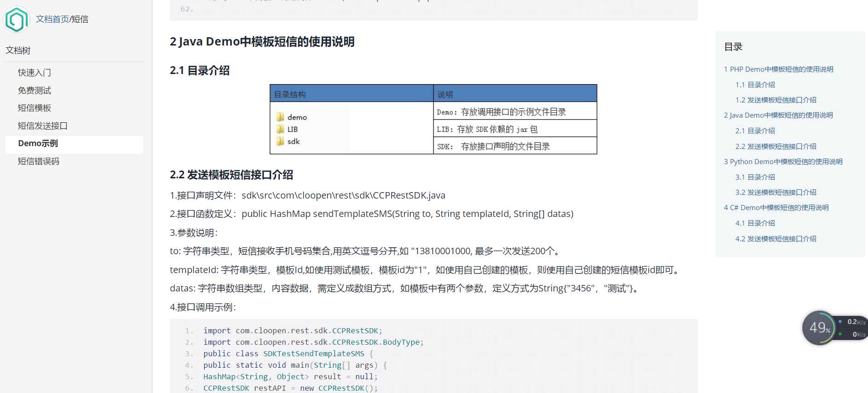Click the demo folder icon in table
The height and width of the screenshot is (393, 868).
(x=280, y=117)
